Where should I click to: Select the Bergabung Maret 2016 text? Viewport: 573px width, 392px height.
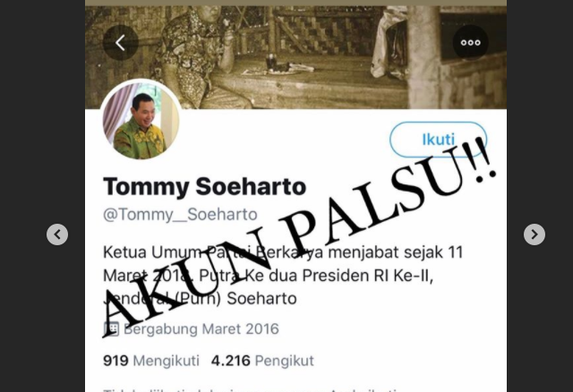click(201, 328)
